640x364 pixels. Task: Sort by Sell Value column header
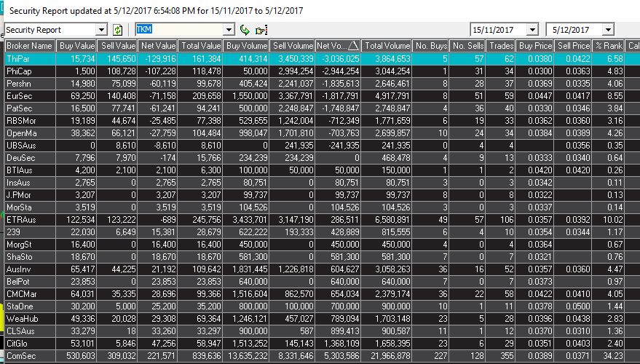[116, 46]
